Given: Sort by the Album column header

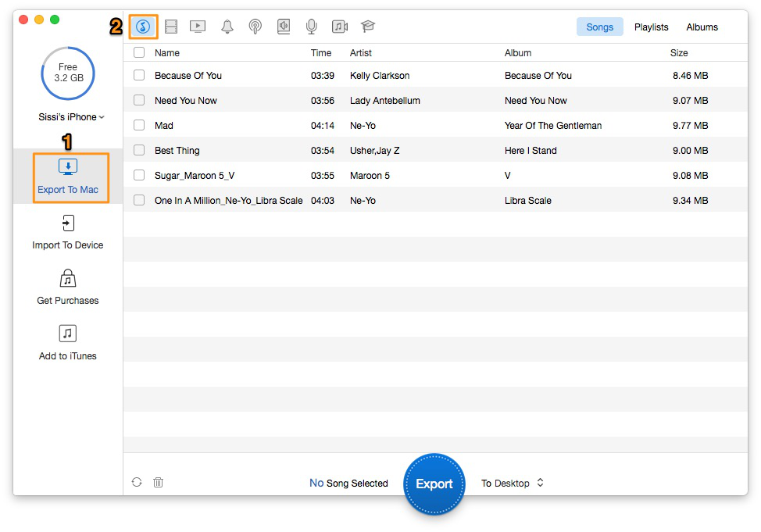Looking at the screenshot, I should coord(518,53).
